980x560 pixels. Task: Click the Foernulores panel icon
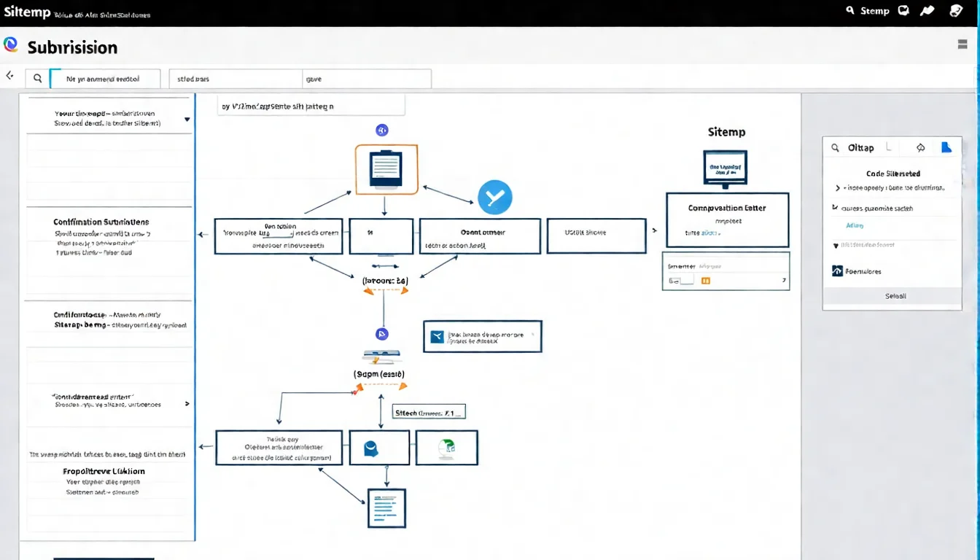(x=836, y=271)
